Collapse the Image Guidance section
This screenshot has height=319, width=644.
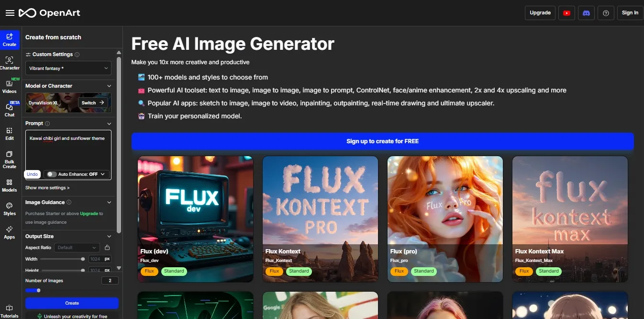pos(109,203)
